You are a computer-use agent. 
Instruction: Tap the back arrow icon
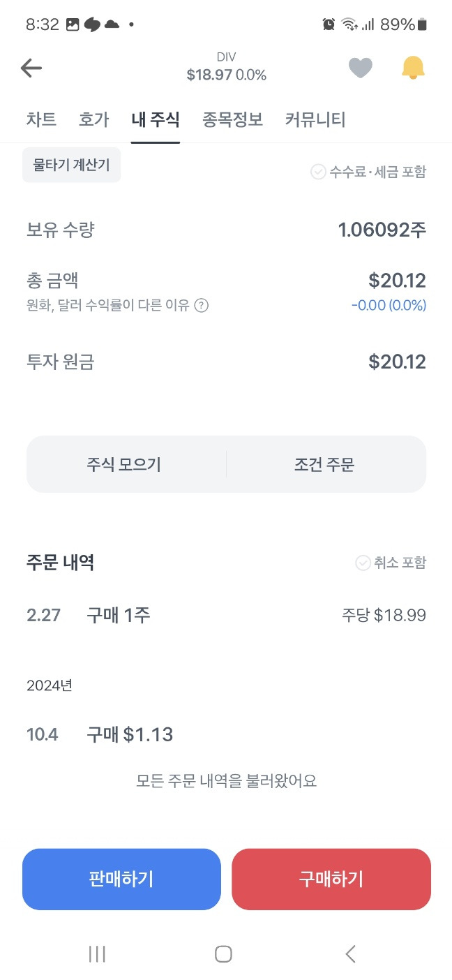click(x=31, y=68)
